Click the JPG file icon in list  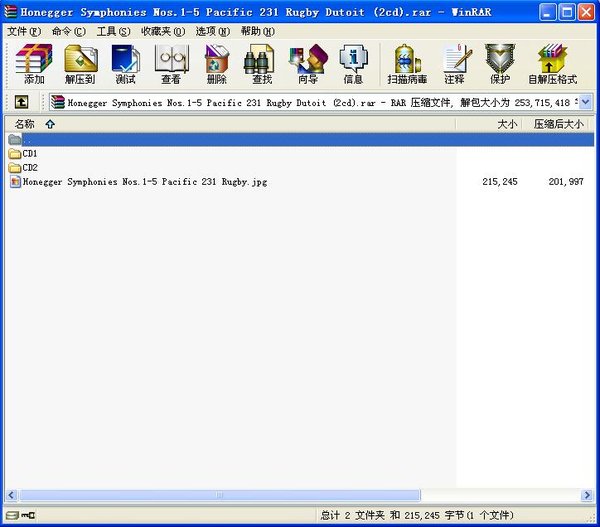point(15,182)
